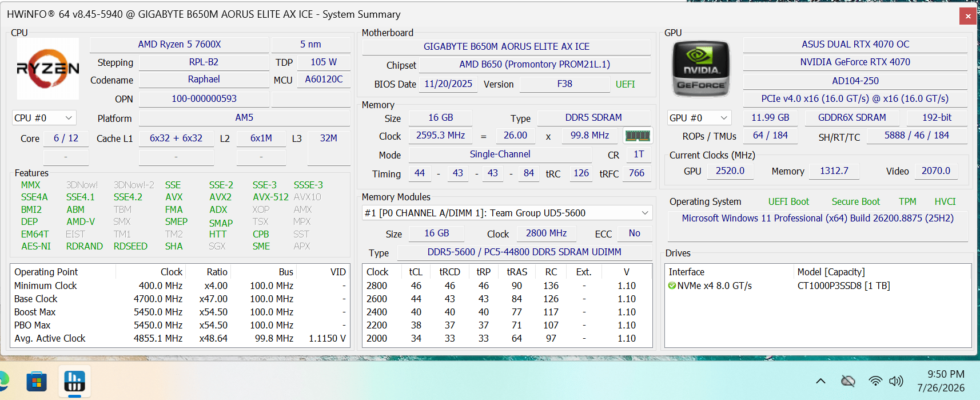Click the RDSEED feature label
The height and width of the screenshot is (400, 980).
[x=130, y=246]
